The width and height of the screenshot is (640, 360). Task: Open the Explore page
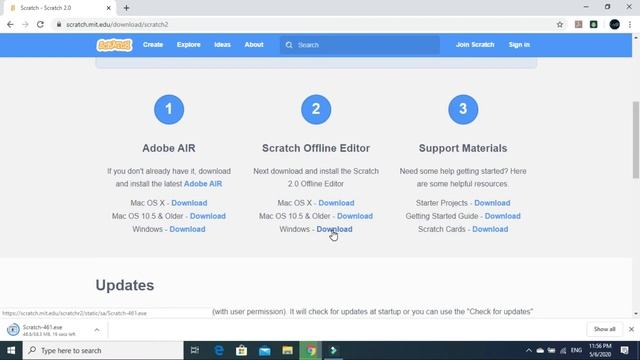click(x=189, y=45)
